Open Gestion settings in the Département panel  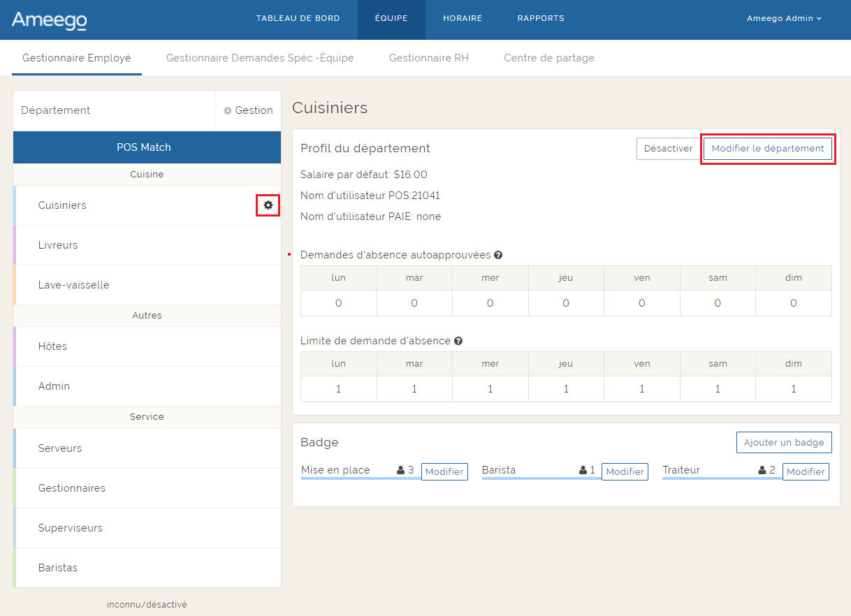[248, 110]
